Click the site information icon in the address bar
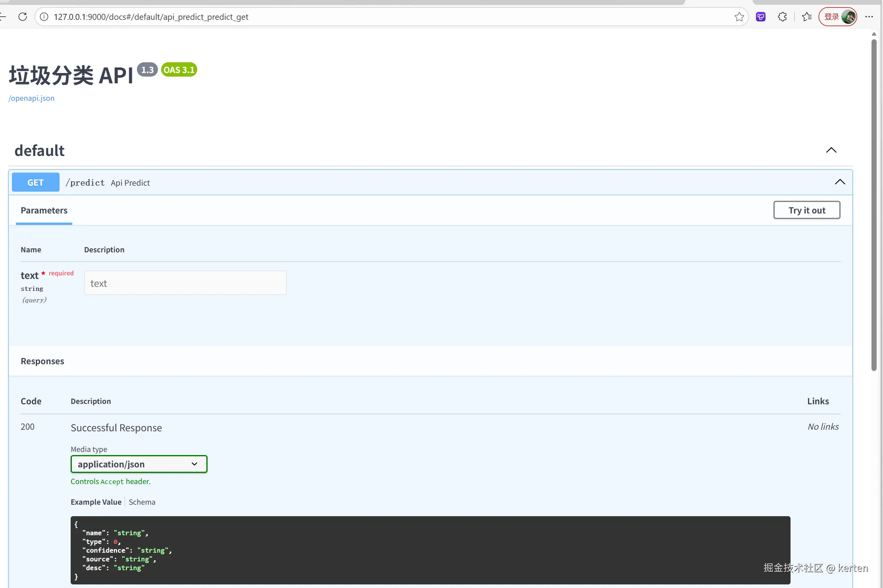Screen dimensions: 883x588 [x=44, y=17]
